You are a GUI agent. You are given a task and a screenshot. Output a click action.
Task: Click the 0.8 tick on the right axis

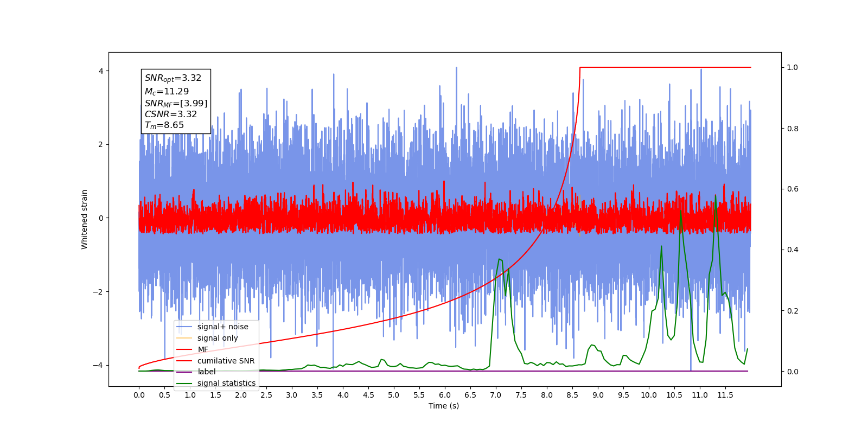click(x=792, y=129)
